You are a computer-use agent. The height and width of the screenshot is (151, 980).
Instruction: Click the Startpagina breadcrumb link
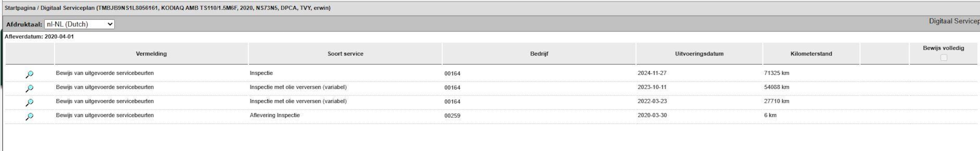(19, 8)
